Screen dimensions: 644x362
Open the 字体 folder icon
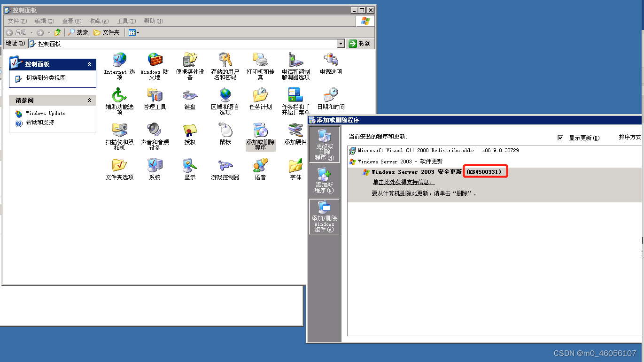pos(295,169)
